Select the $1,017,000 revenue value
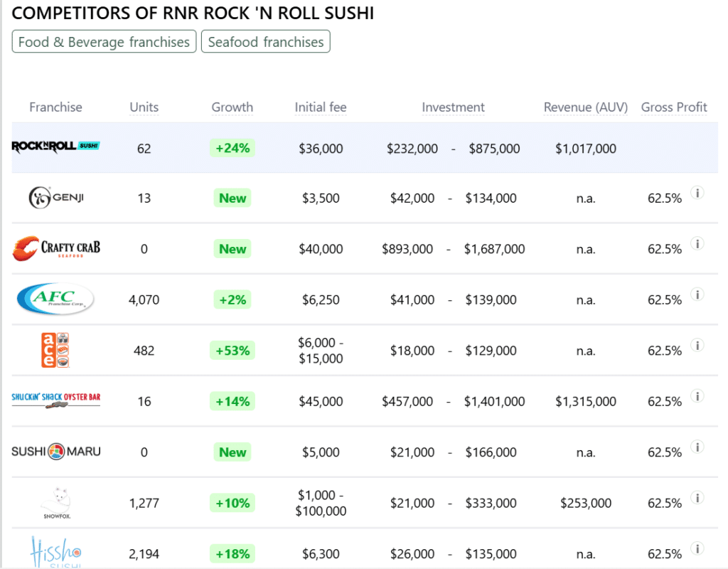This screenshot has height=569, width=728. coord(586,149)
